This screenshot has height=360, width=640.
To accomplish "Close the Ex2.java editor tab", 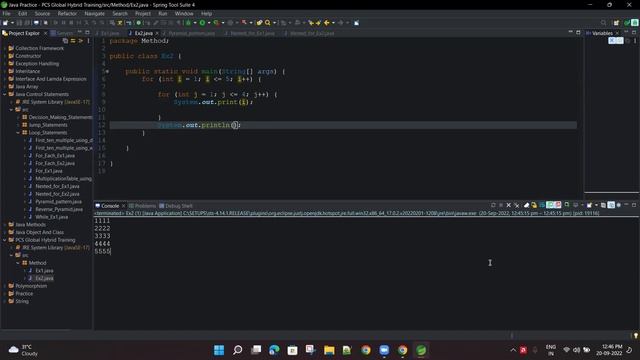I will [157, 33].
